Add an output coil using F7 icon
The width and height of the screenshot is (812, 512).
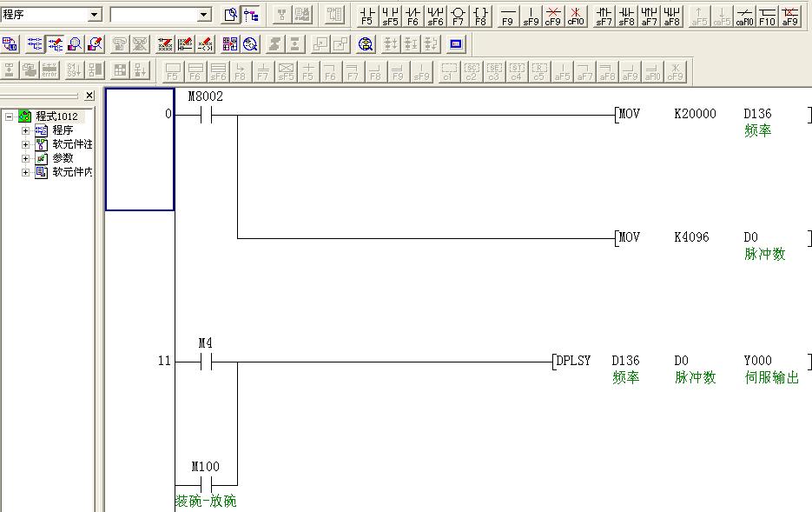point(458,16)
